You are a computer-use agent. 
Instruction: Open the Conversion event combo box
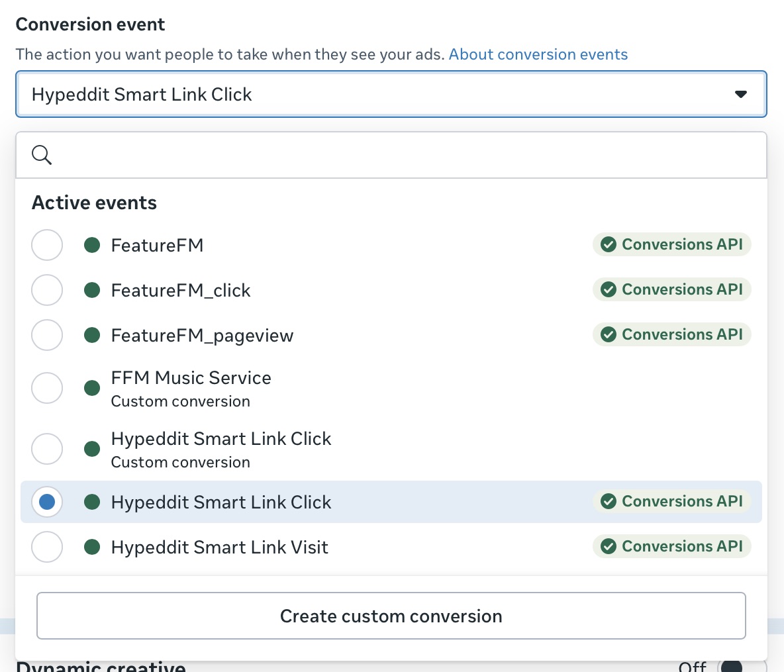coord(391,94)
